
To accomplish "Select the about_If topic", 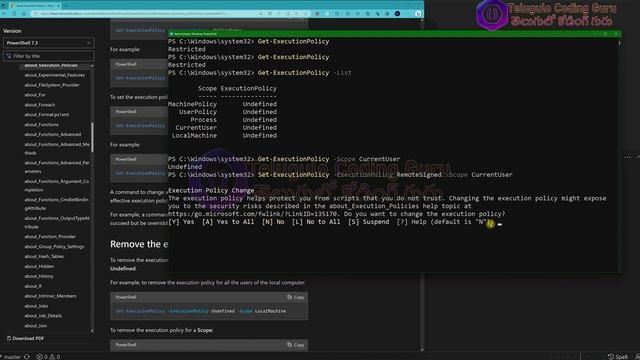I will 33,286.
